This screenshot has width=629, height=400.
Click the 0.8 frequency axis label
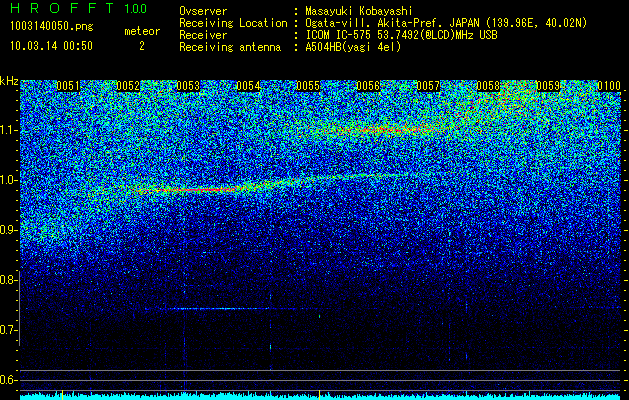pyautogui.click(x=9, y=280)
